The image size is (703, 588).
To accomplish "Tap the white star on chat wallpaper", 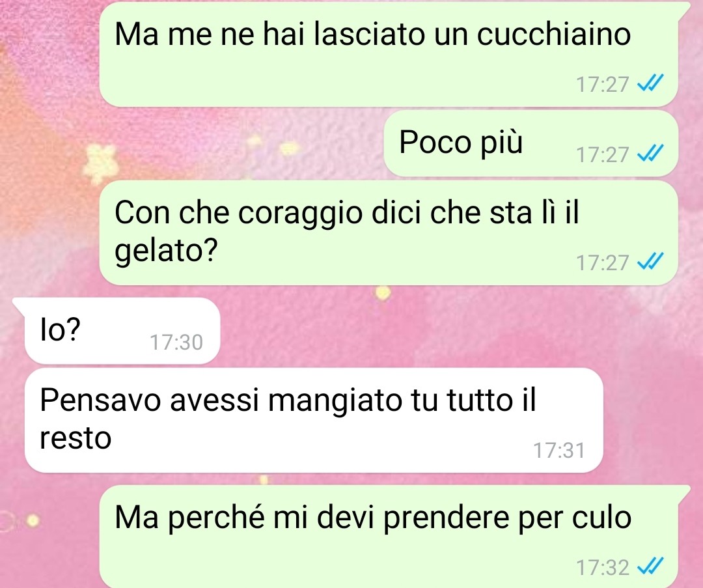I will [x=102, y=165].
